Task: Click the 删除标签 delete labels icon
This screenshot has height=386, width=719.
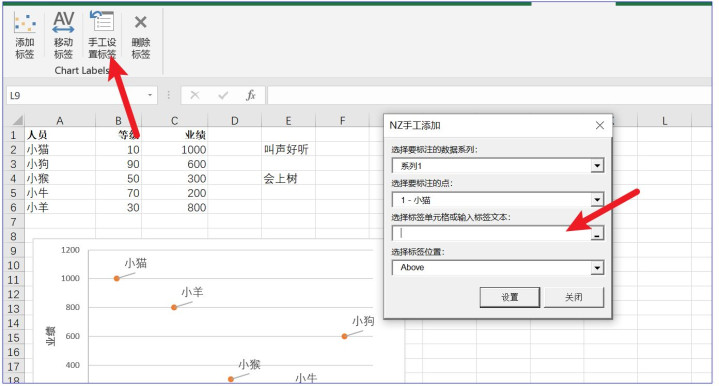Action: point(141,35)
